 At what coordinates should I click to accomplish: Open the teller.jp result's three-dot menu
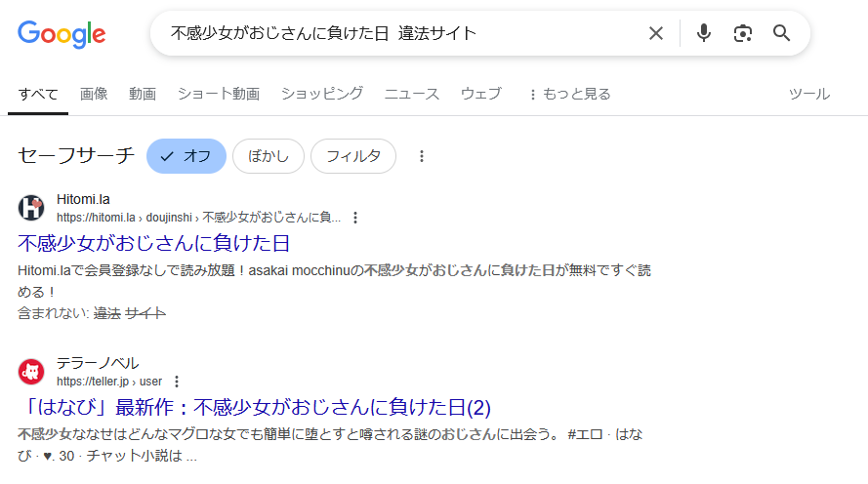(177, 382)
